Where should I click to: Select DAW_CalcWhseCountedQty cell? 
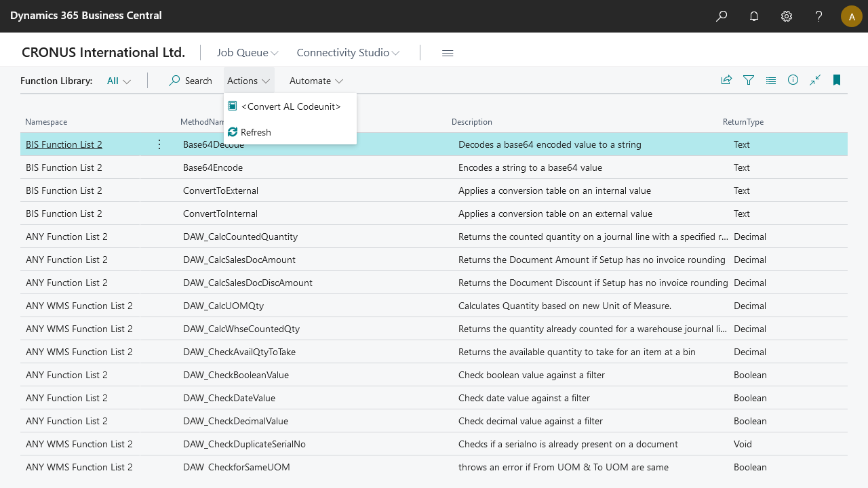[x=241, y=329]
